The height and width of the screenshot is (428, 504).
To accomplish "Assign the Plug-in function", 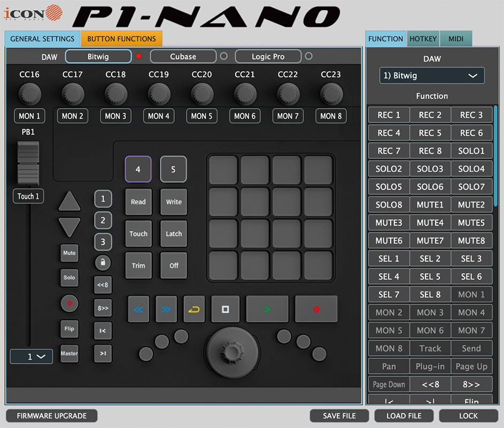I will 430,366.
